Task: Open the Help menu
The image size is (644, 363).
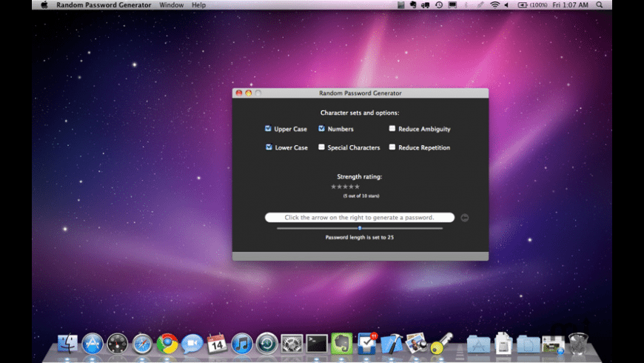Action: 198,5
